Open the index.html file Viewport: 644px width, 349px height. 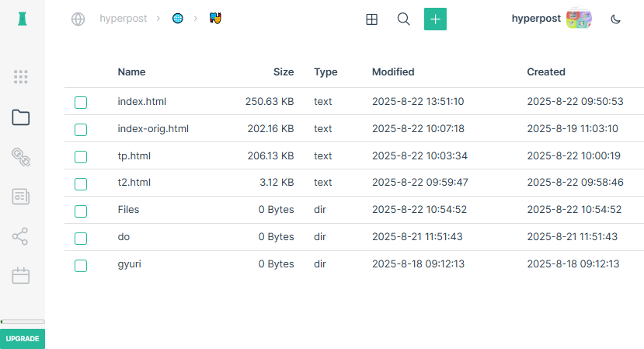[x=141, y=102]
